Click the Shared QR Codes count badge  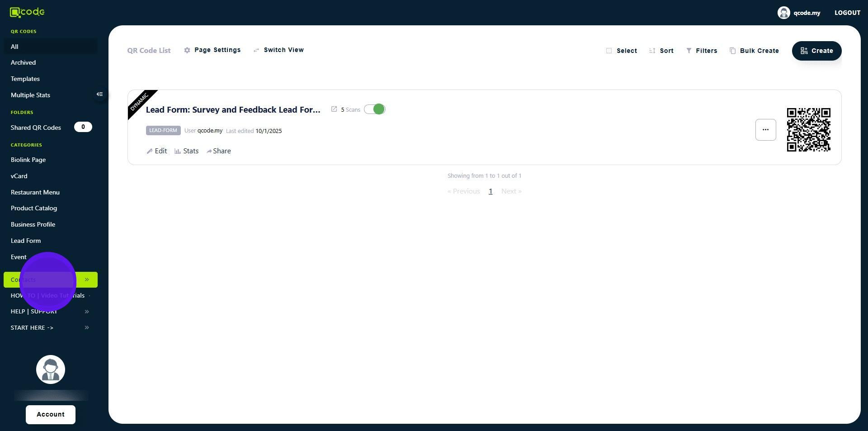[x=83, y=127]
